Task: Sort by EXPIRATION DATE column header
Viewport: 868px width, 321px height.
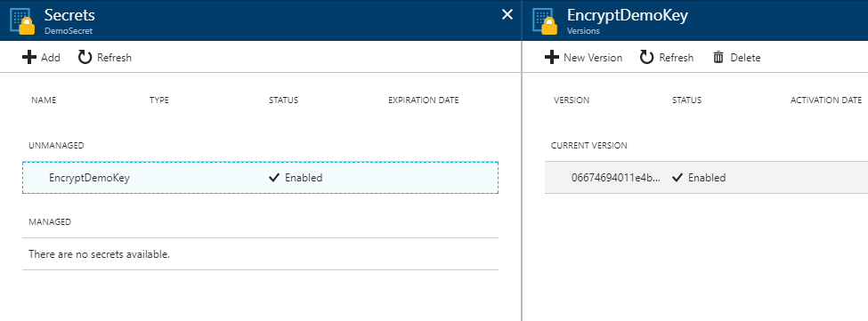Action: point(424,100)
